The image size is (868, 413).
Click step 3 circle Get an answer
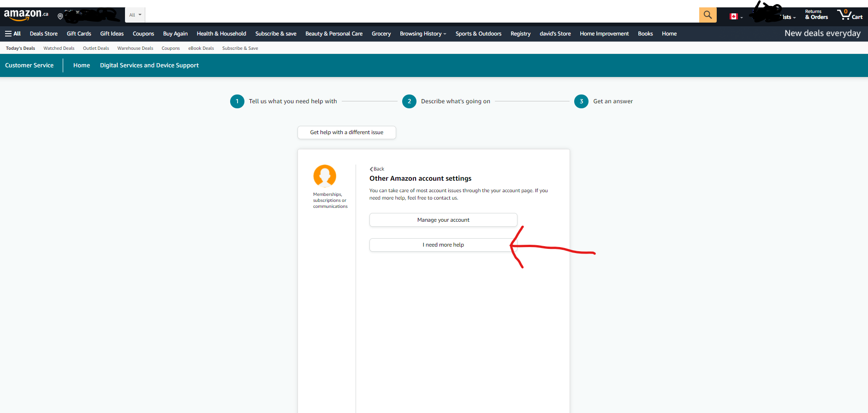coord(581,101)
